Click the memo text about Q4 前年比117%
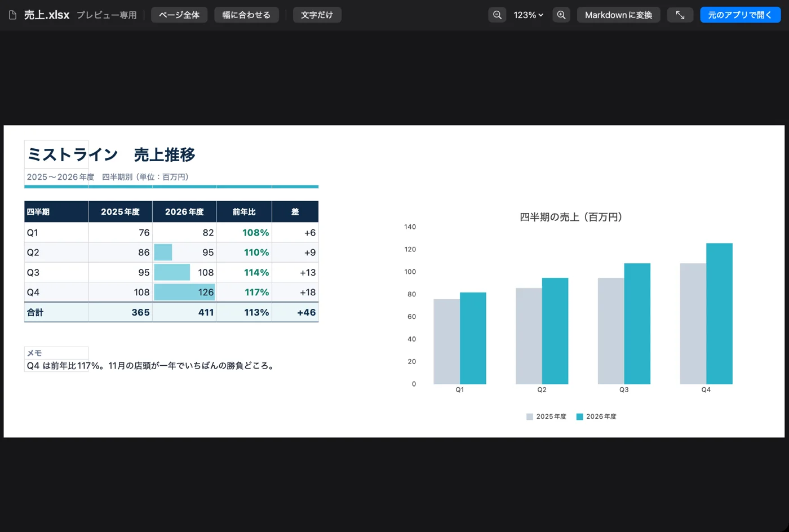The image size is (789, 532). [x=150, y=366]
